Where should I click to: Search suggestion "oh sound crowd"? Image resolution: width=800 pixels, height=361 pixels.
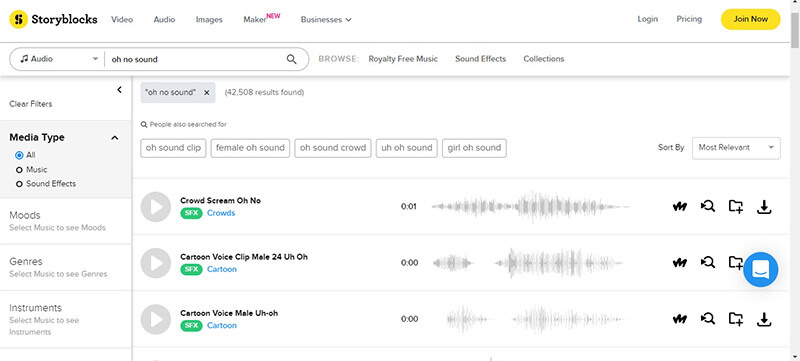333,148
